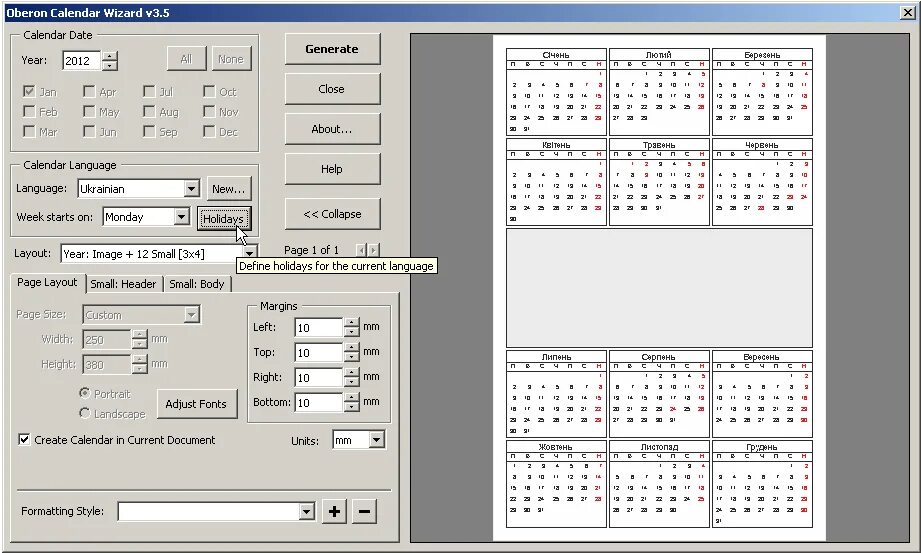Select the Landscape orientation radio button
Image resolution: width=921 pixels, height=553 pixels.
click(x=85, y=413)
